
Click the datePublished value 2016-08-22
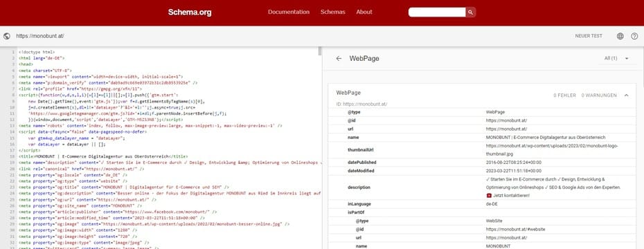[x=513, y=163]
